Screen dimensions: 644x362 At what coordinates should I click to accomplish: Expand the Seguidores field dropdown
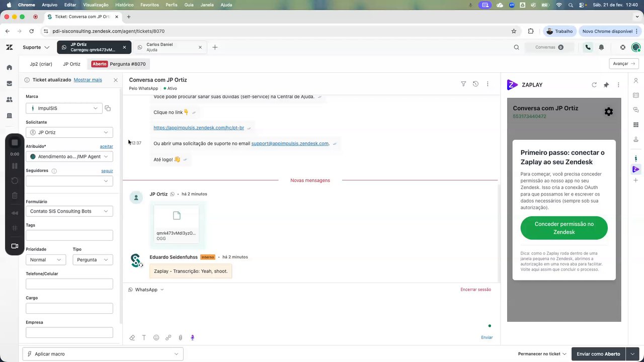coord(69,181)
